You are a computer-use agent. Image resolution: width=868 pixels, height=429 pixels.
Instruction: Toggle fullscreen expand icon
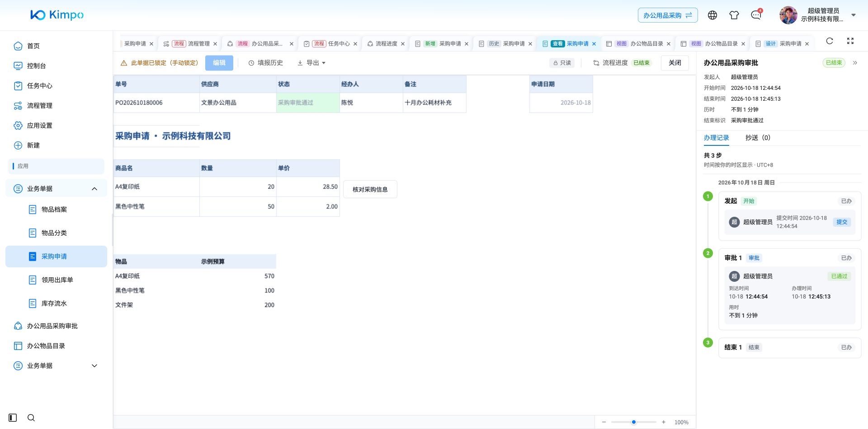[x=850, y=41]
